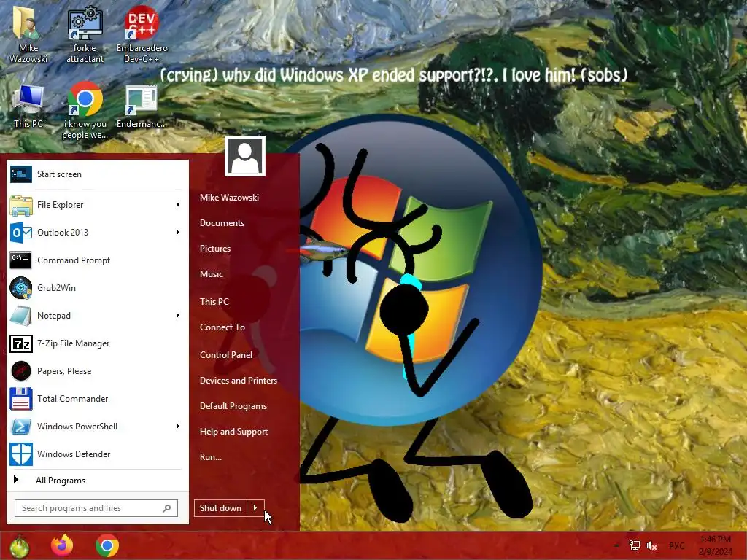Click the Windows PowerShell icon
Image resolution: width=747 pixels, height=560 pixels.
coord(21,427)
